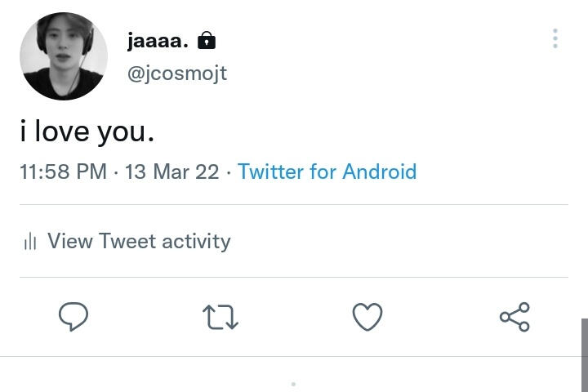Screen dimensions: 588x392
Task: Retweet the tweet with the arrows icon
Action: [220, 317]
